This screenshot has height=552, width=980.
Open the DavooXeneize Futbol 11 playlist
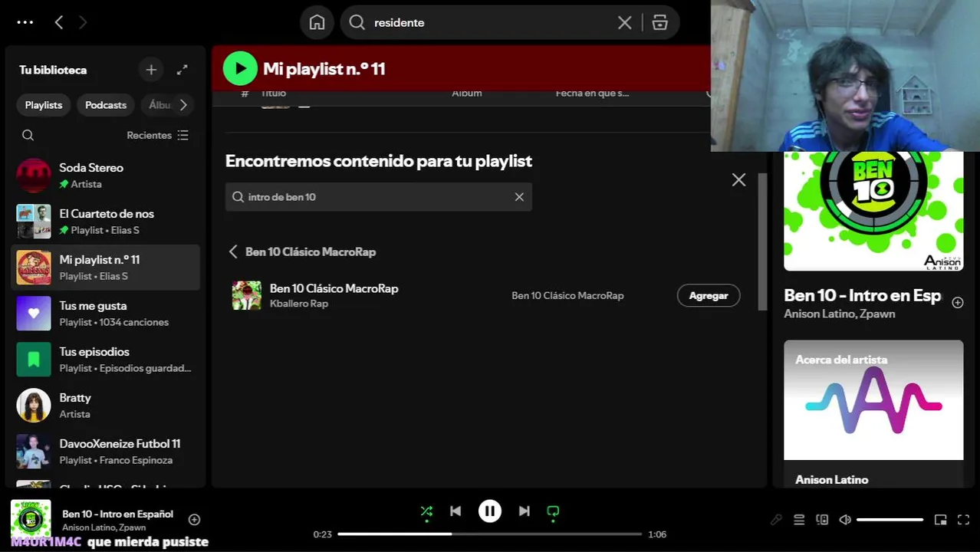[106, 452]
